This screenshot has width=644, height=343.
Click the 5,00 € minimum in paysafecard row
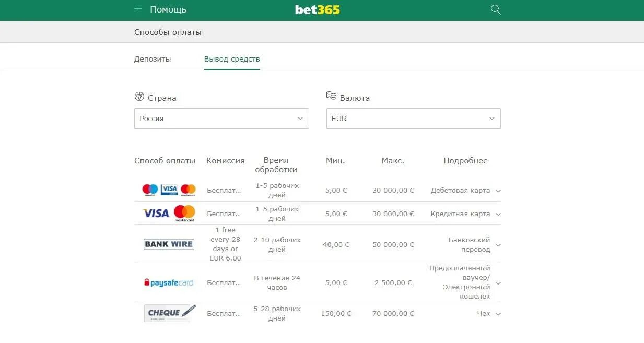pyautogui.click(x=336, y=283)
